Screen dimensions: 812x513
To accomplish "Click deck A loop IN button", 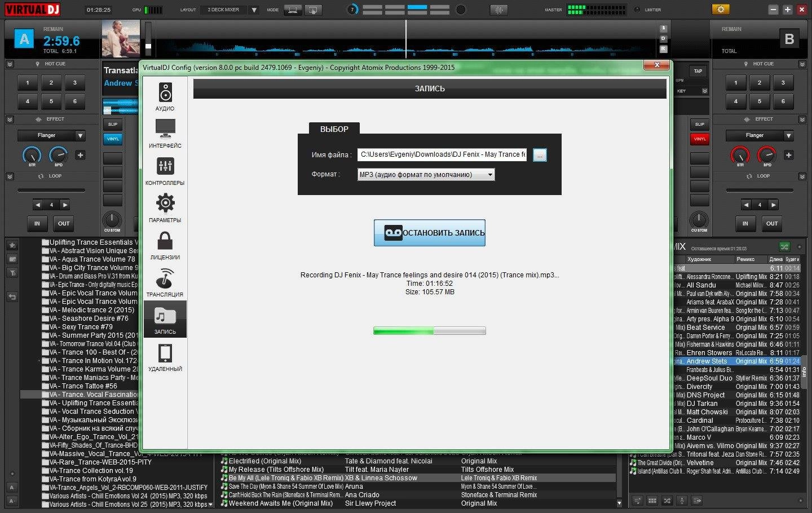I will (37, 223).
